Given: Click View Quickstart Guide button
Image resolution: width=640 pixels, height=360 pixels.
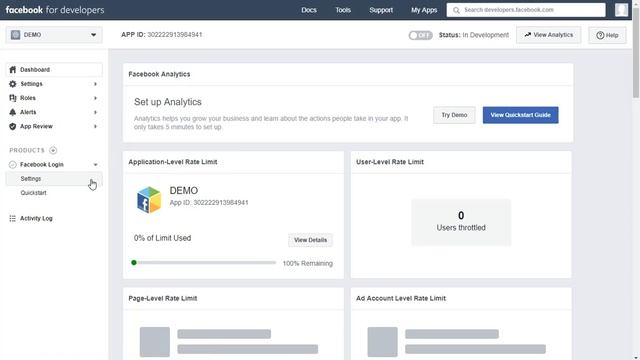Looking at the screenshot, I should point(520,115).
